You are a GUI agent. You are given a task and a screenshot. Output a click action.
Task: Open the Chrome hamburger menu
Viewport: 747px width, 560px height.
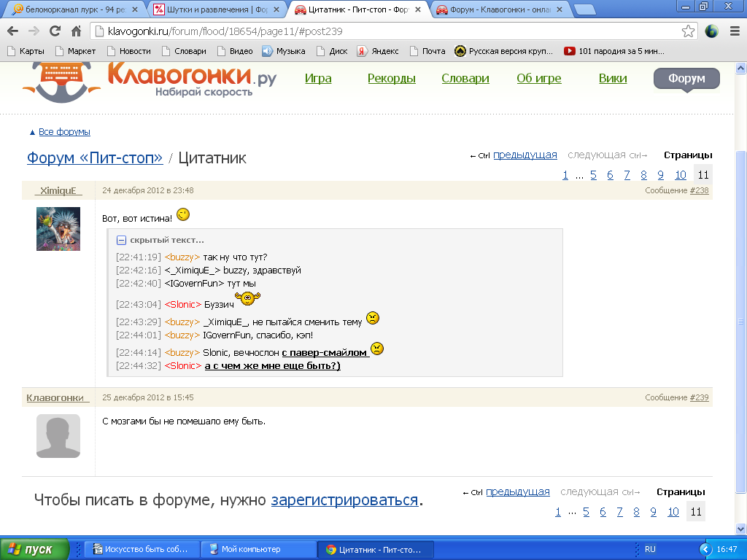point(735,31)
